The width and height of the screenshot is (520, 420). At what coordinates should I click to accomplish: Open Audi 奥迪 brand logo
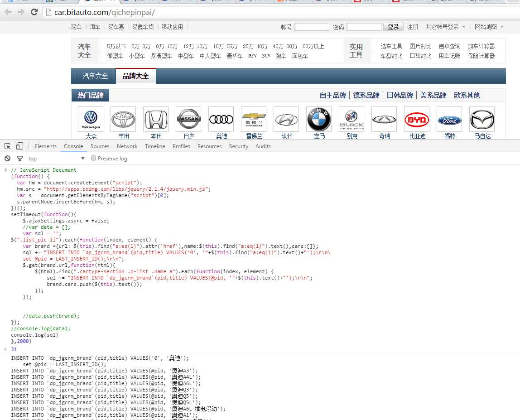tap(221, 119)
